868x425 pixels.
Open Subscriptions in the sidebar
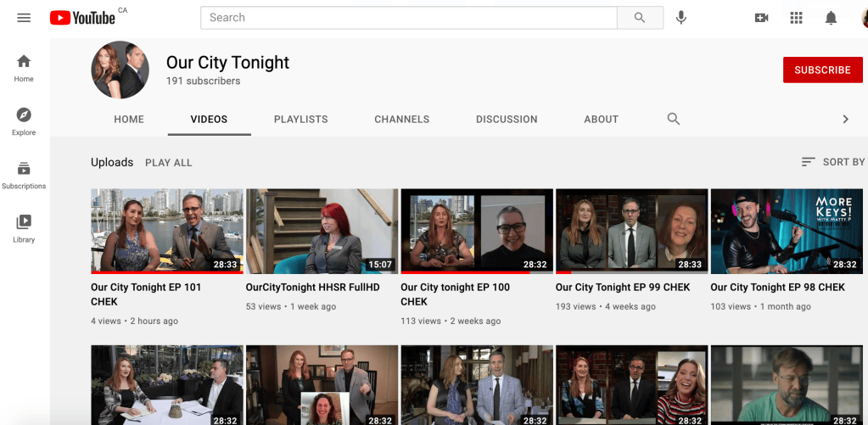point(24,176)
